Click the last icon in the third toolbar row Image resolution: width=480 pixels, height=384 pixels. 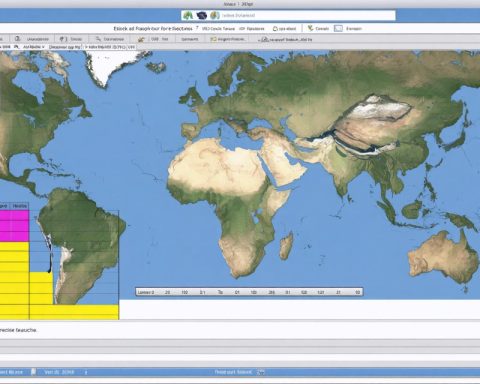click(x=264, y=40)
